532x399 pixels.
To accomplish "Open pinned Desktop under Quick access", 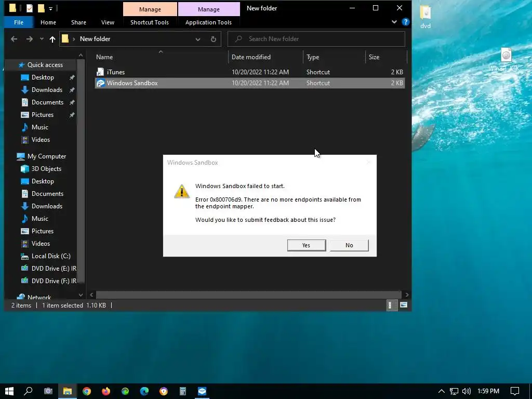I will point(43,77).
